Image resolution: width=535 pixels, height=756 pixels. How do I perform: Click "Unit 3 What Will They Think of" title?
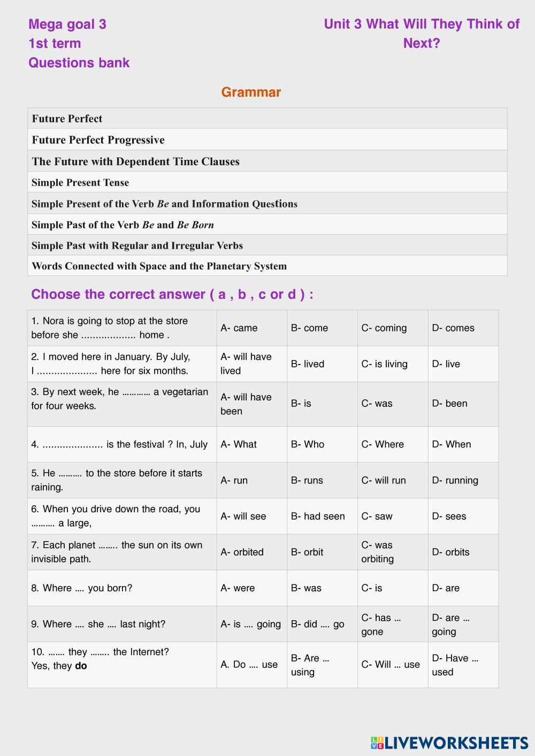[422, 24]
